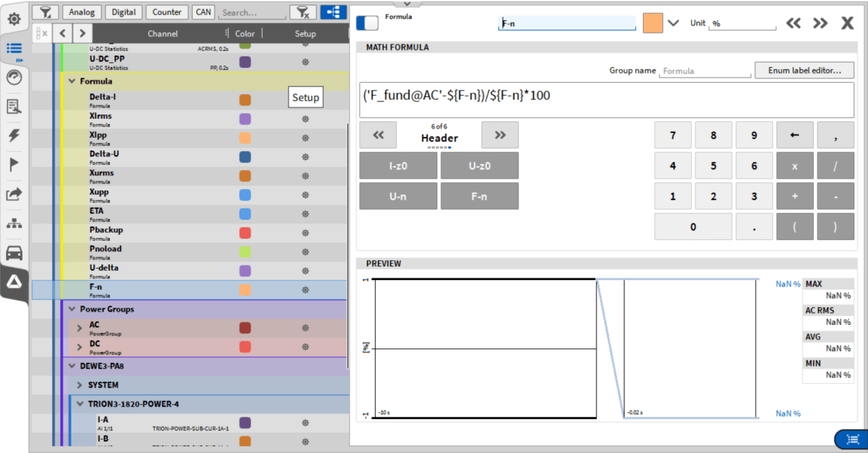The height and width of the screenshot is (453, 868).
Task: Click the measurement gauge sidebar icon
Action: 14,78
